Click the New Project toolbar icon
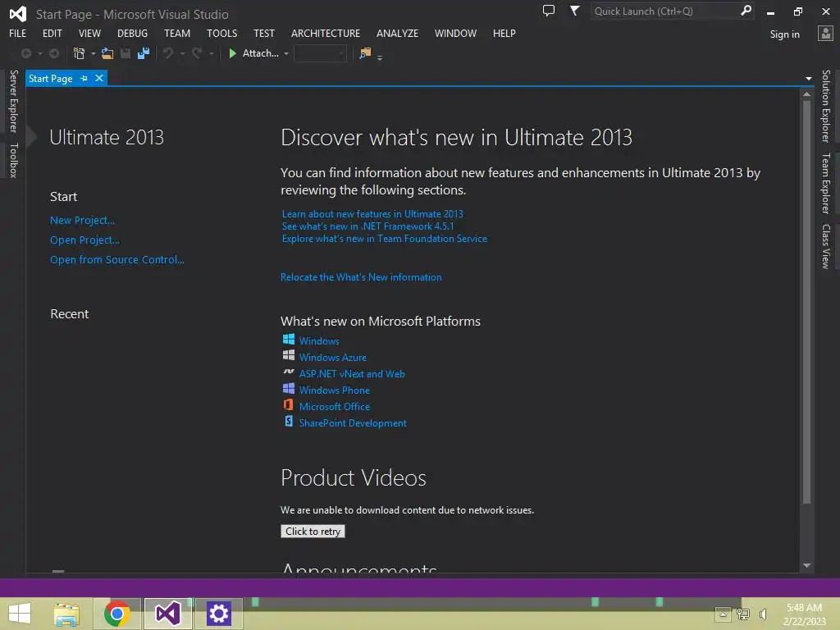This screenshot has width=840, height=630. pyautogui.click(x=80, y=53)
